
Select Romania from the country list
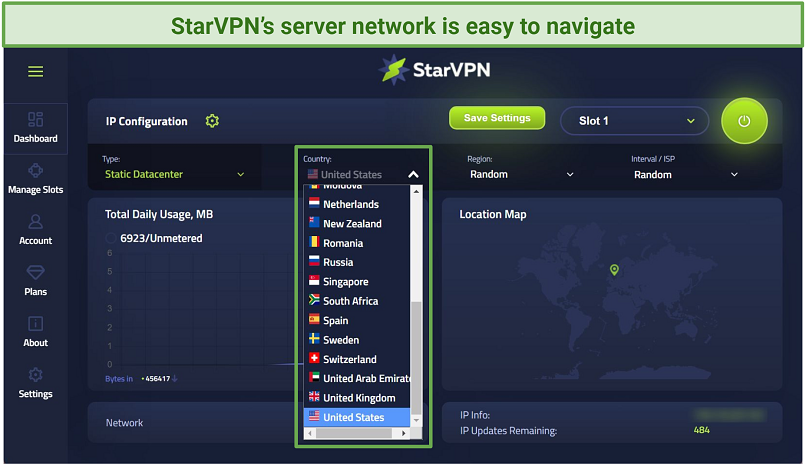358,243
